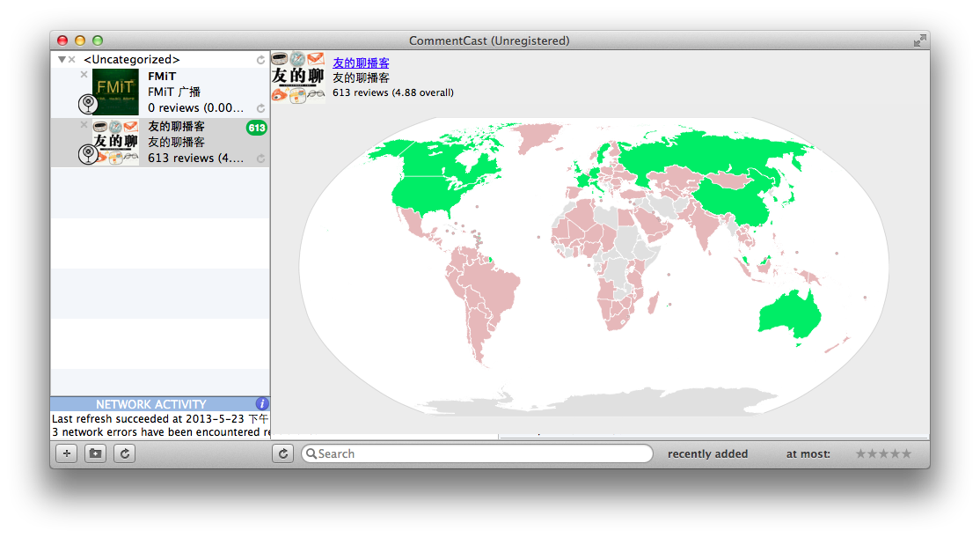Refresh all items from the sidebar toolbar
980x538 pixels.
tap(125, 453)
